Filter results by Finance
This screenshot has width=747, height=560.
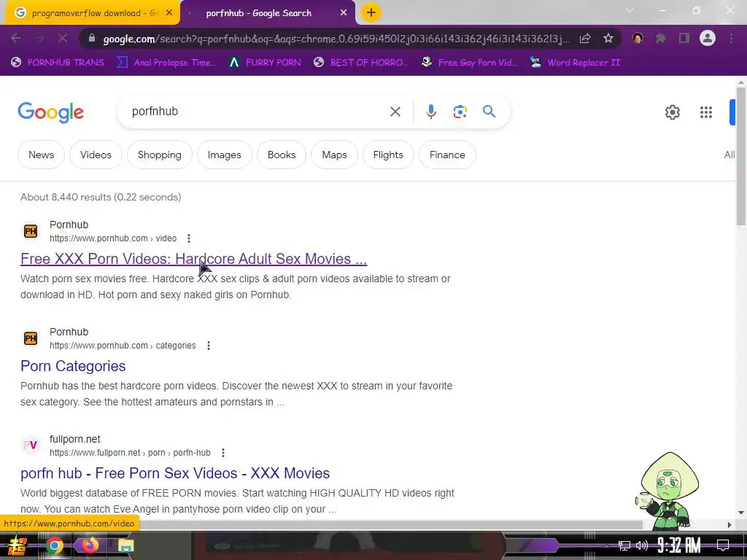click(x=447, y=155)
